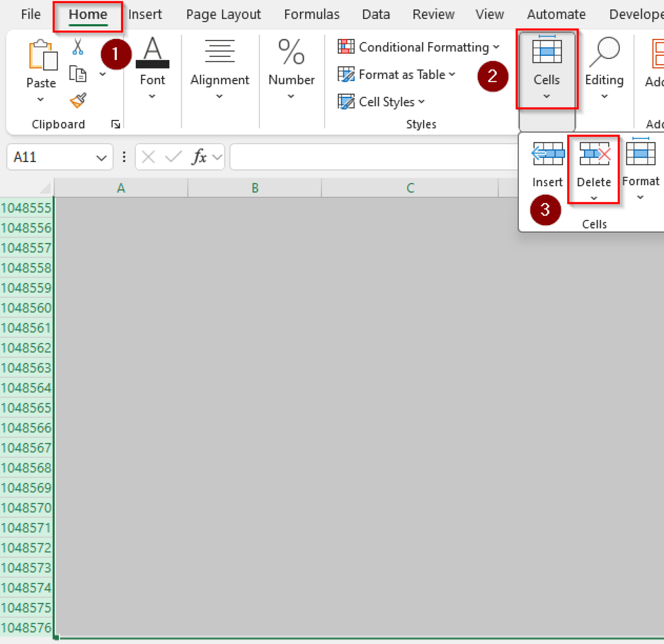664x644 pixels.
Task: Click the Format as Table icon
Action: pos(346,74)
